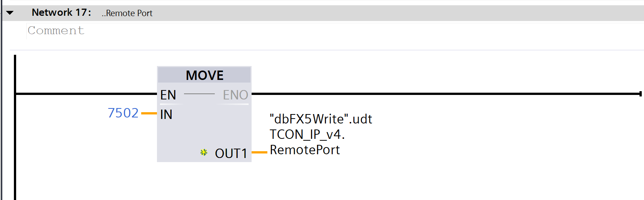644x200 pixels.
Task: Click the EN input of the MOVE block
Action: click(168, 95)
